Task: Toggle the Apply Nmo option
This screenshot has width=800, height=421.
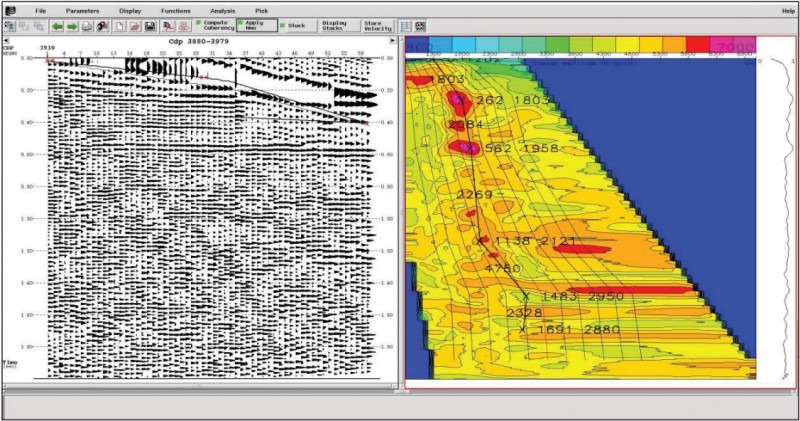Action: [x=257, y=24]
